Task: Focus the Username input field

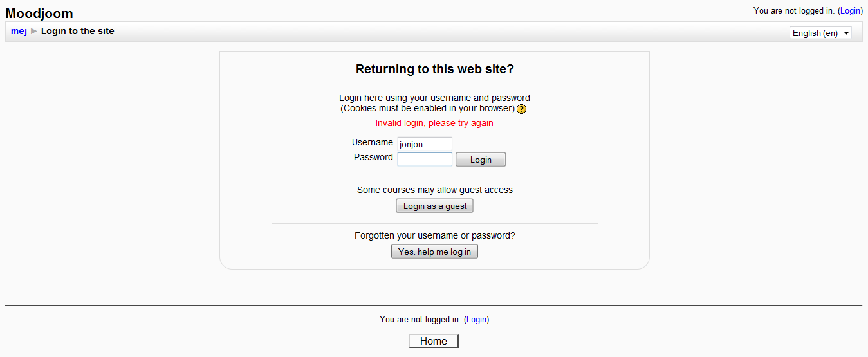Action: coord(425,144)
